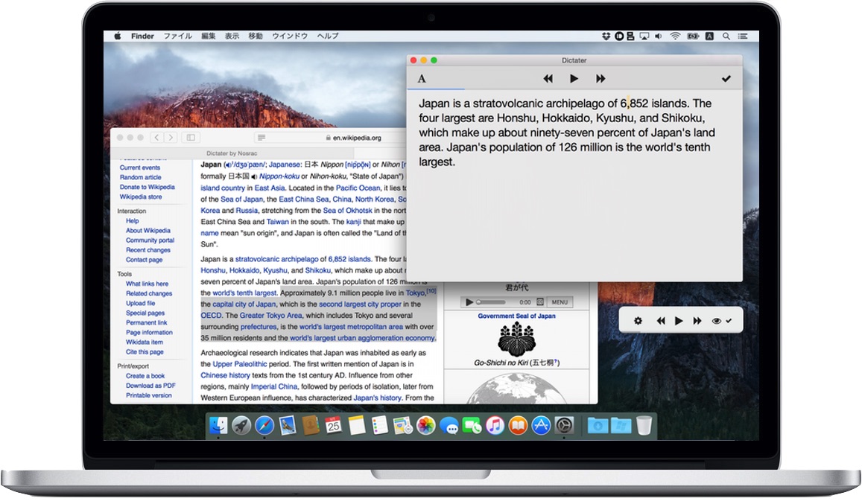Open the ヘルプ menu
This screenshot has height=504, width=862.
pos(328,36)
